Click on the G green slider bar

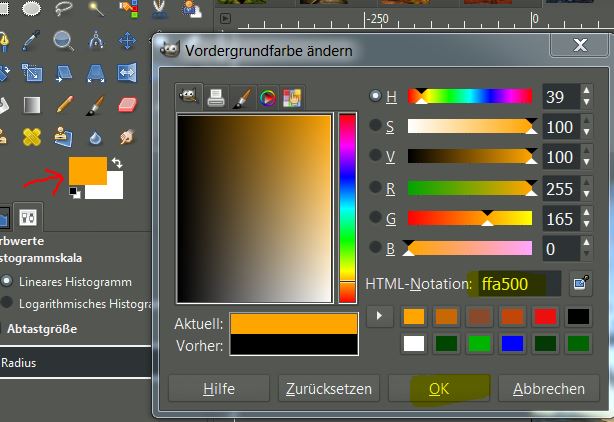coord(470,218)
